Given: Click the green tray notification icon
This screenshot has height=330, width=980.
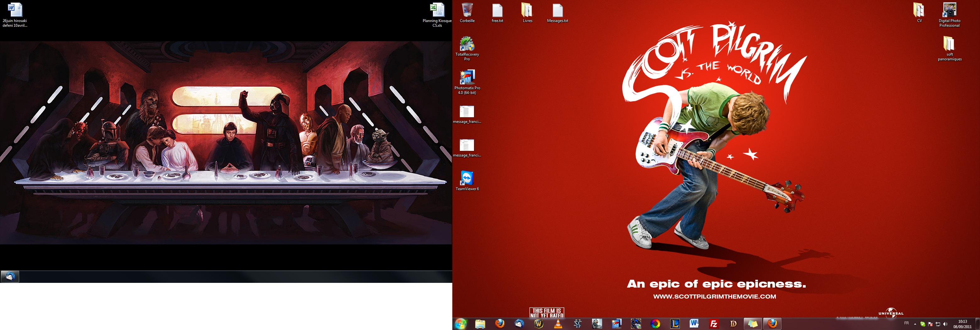Looking at the screenshot, I should click(x=923, y=324).
